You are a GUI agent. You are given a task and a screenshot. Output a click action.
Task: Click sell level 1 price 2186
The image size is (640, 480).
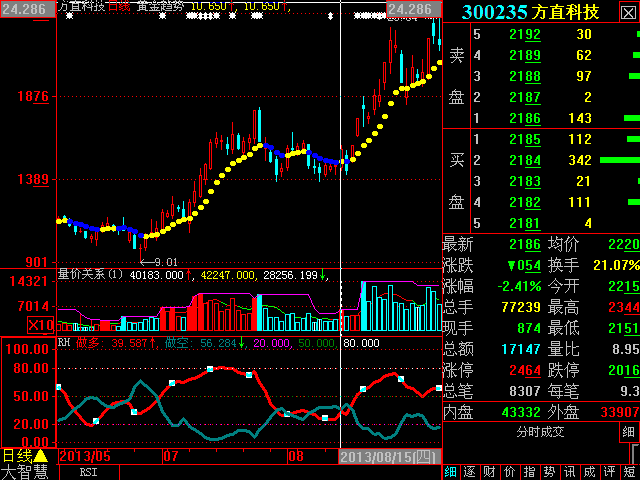click(x=525, y=118)
